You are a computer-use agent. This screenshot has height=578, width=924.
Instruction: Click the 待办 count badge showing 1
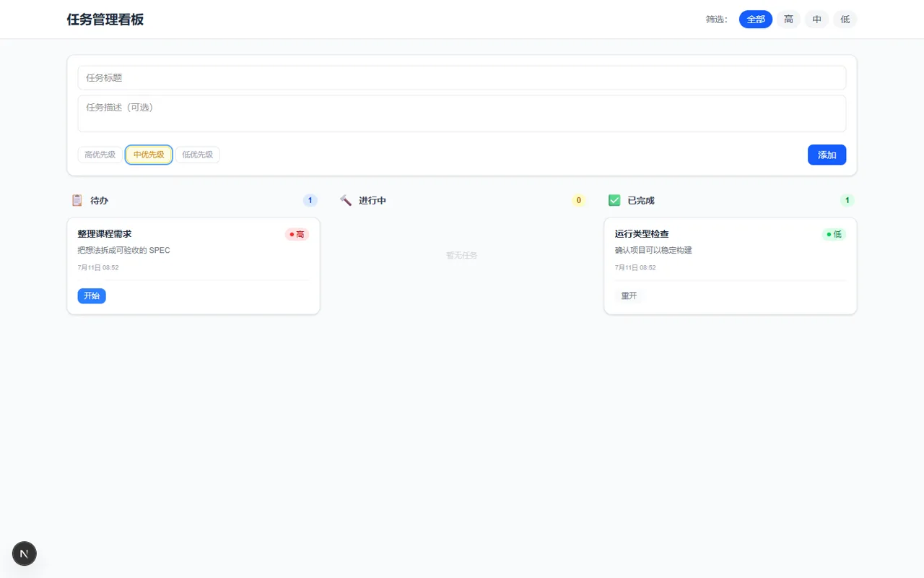(310, 200)
